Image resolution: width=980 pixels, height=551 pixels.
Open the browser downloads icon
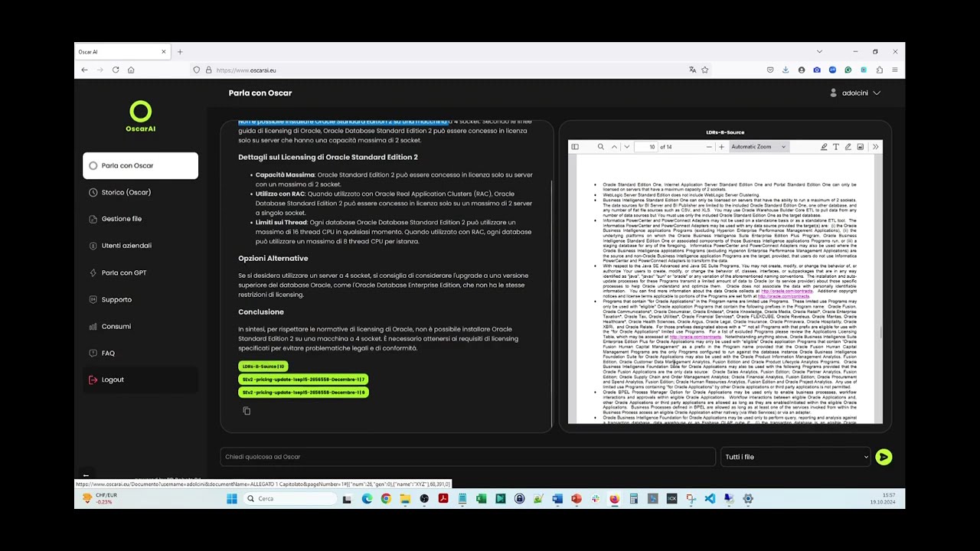pos(786,70)
